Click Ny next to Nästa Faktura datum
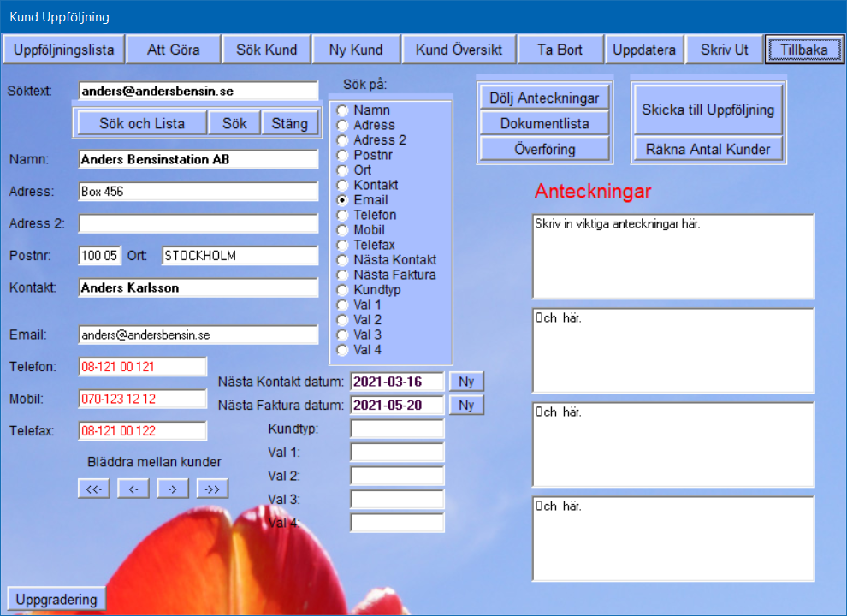Viewport: 847px width, 616px height. point(465,405)
